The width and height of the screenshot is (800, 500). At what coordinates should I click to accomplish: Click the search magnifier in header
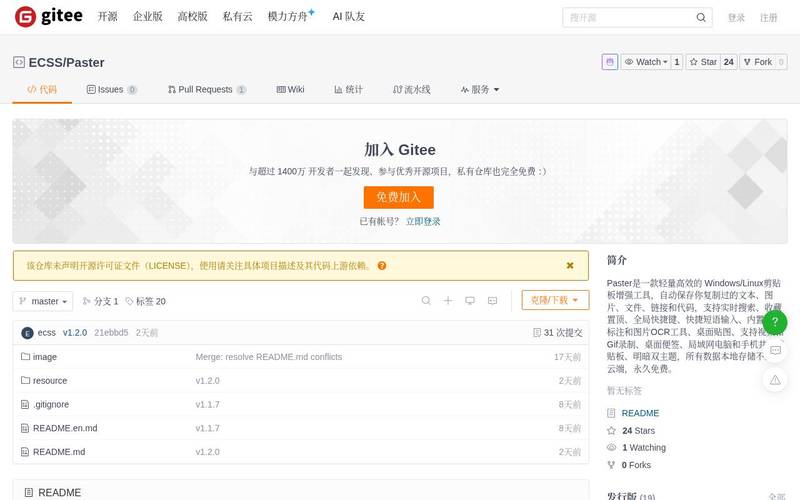701,17
